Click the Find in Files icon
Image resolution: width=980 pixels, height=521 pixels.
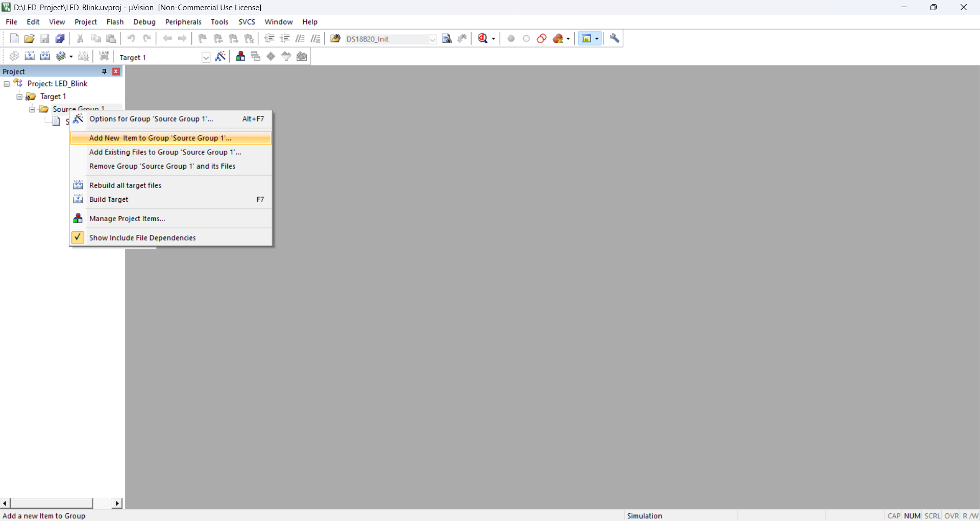pos(447,39)
